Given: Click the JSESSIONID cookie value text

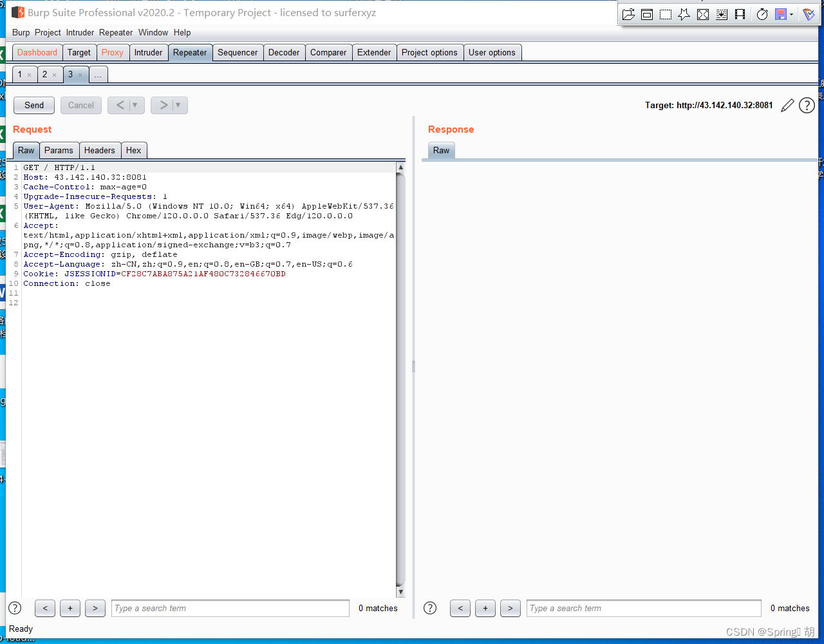Looking at the screenshot, I should 203,274.
